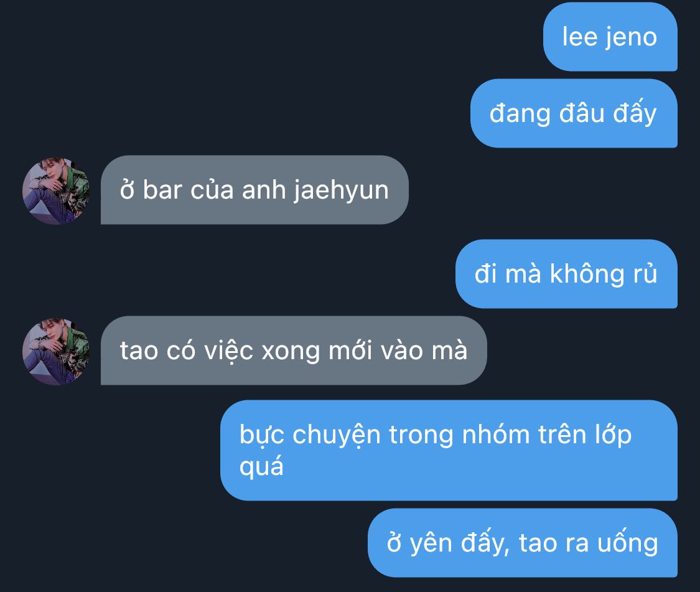The image size is (700, 592).
Task: Click the word "chuyện" in the long sent message
Action: pos(336,435)
